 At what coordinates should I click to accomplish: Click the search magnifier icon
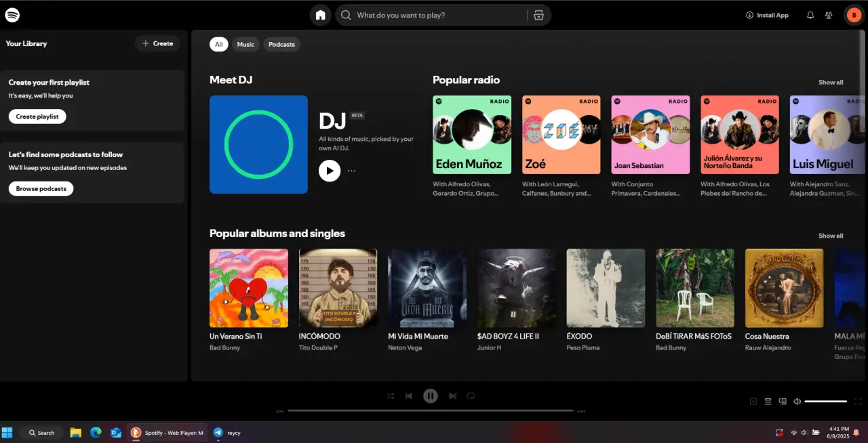pos(346,15)
